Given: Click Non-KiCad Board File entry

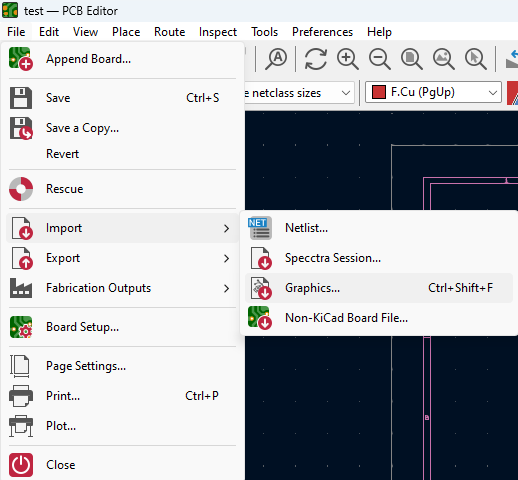Looking at the screenshot, I should 379,318.
